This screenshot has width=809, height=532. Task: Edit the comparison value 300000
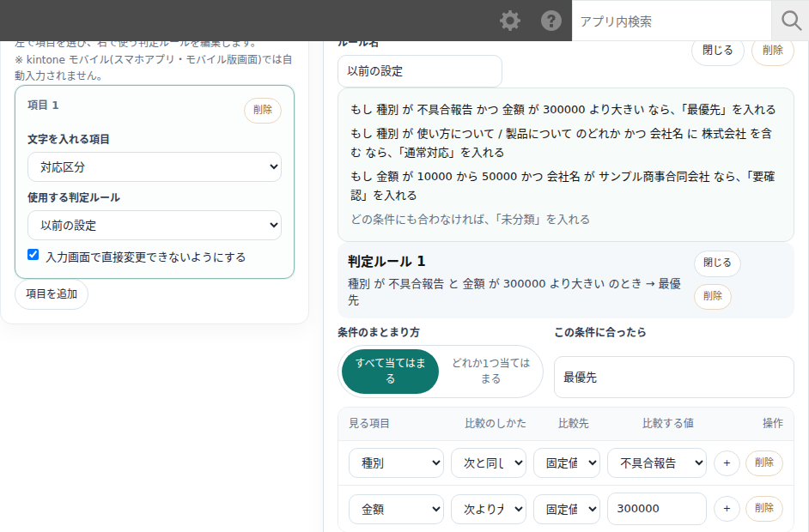pos(657,509)
